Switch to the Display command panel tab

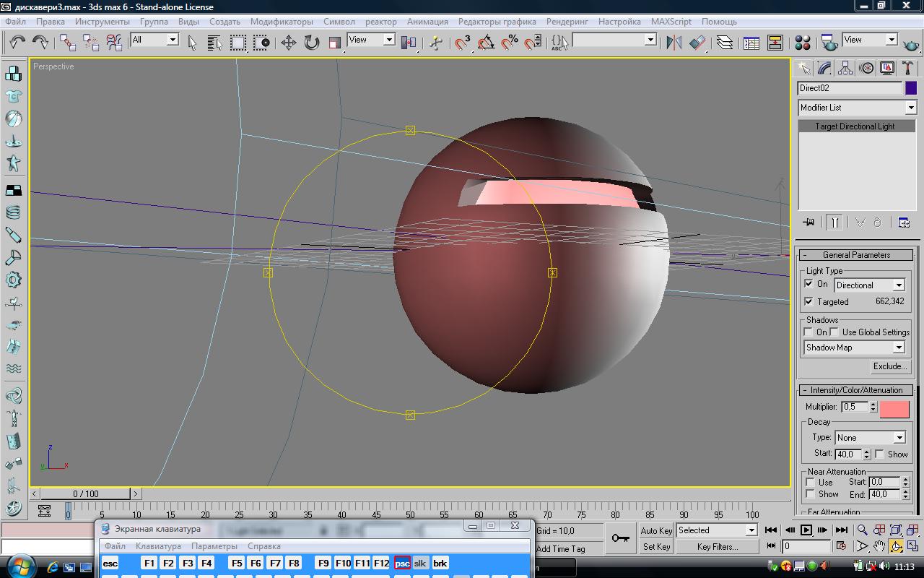(x=887, y=68)
